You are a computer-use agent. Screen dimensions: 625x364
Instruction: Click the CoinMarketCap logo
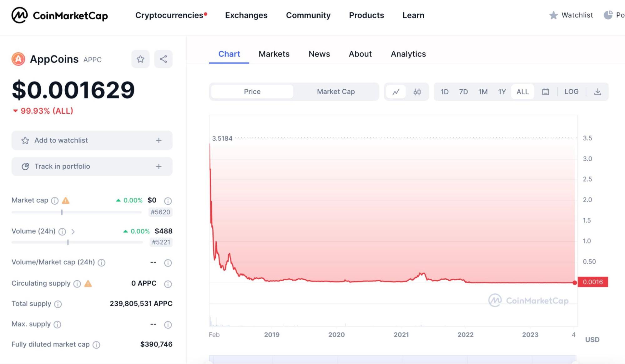point(59,15)
